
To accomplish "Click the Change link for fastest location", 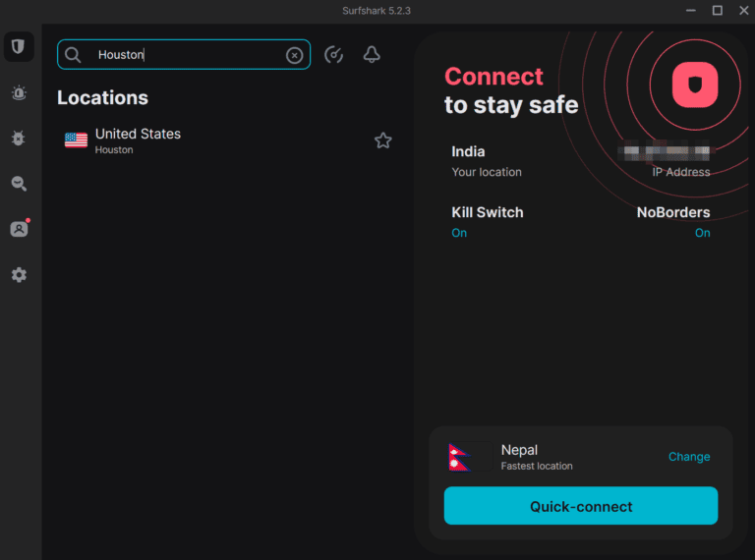I will pyautogui.click(x=688, y=457).
